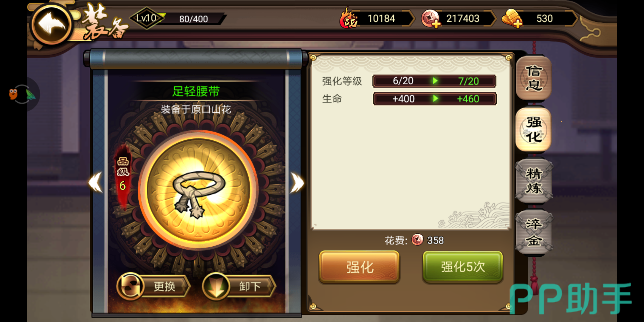Tap the 强化等级 6/20 level row
The height and width of the screenshot is (322, 644).
pyautogui.click(x=409, y=81)
